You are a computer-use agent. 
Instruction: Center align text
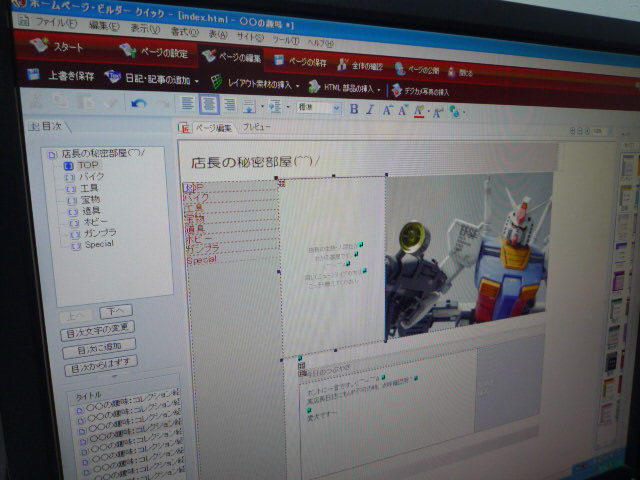[x=209, y=104]
